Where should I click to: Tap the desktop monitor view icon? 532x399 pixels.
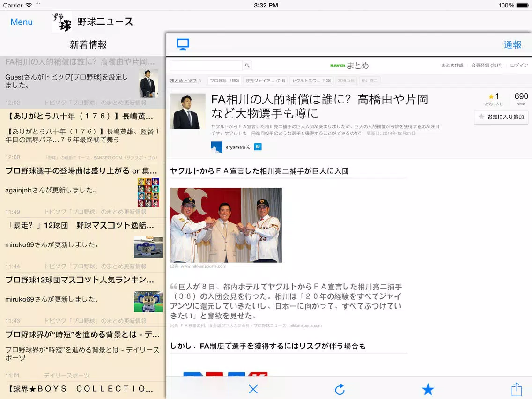[183, 44]
